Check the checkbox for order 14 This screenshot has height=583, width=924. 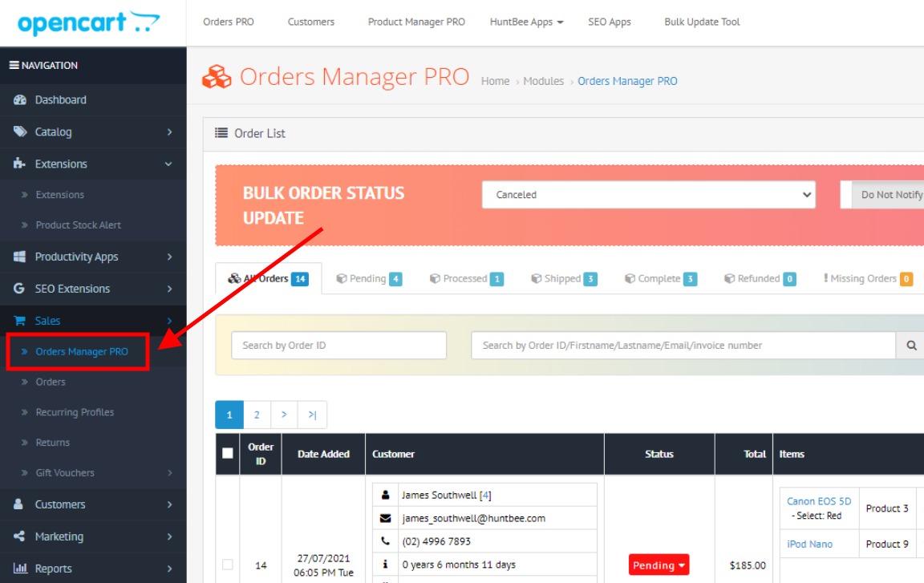click(228, 565)
